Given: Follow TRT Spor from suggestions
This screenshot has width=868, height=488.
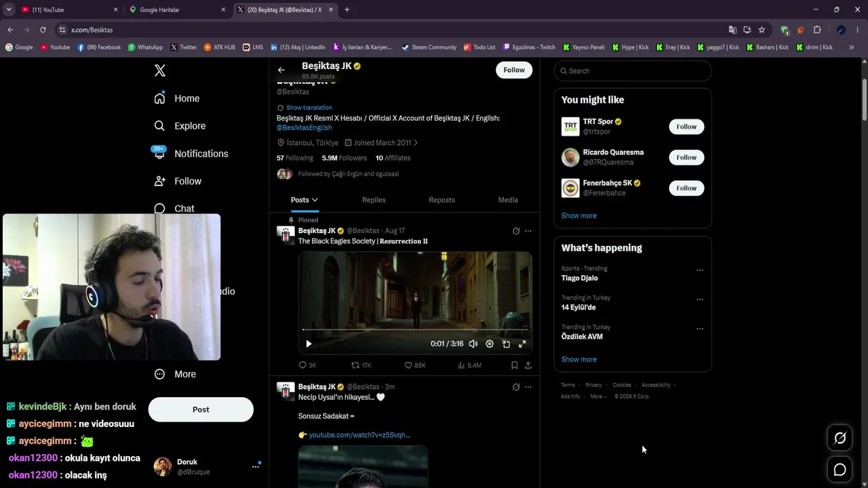Looking at the screenshot, I should pyautogui.click(x=686, y=127).
